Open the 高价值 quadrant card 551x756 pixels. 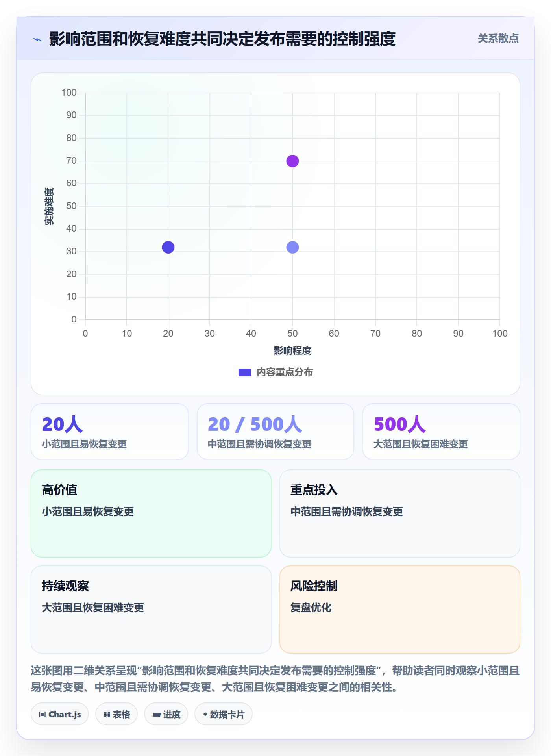151,513
